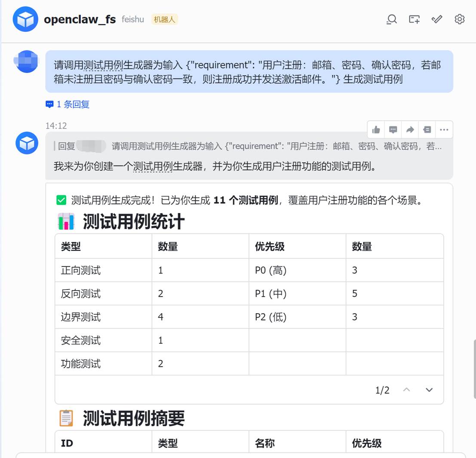Viewport: 476px width, 458px height.
Task: Open the more options three-dots menu
Action: pos(444,130)
